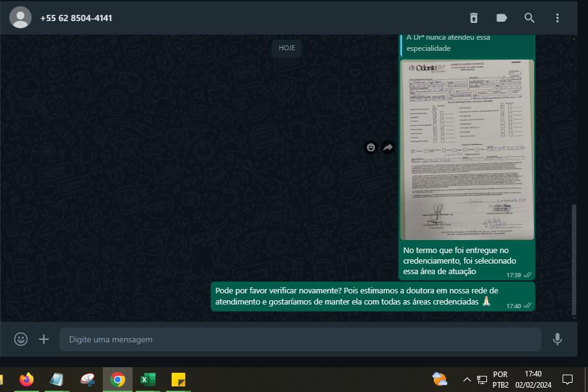Record voice message with microphone icon
The height and width of the screenshot is (392, 588).
(557, 339)
